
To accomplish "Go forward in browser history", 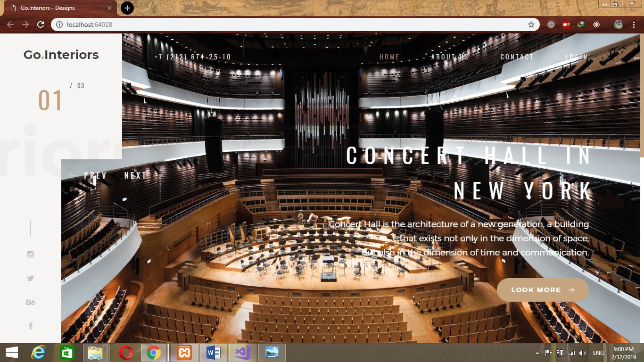I will coord(25,25).
